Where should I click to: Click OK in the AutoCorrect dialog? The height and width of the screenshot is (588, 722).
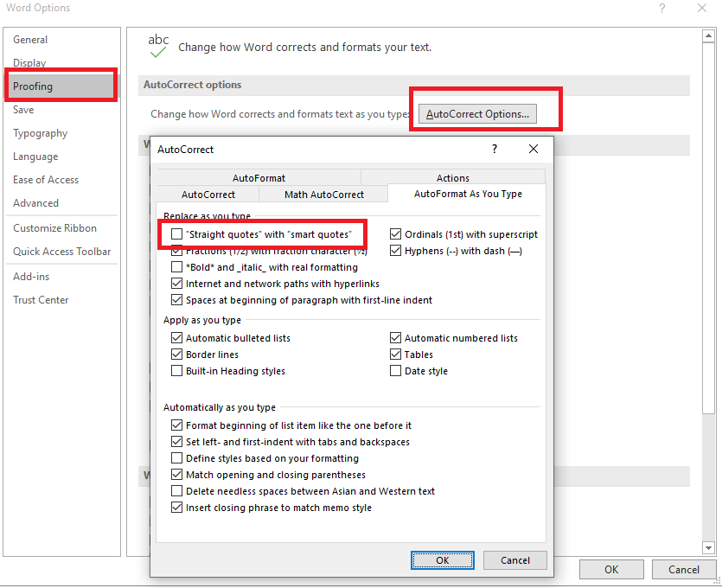point(443,560)
